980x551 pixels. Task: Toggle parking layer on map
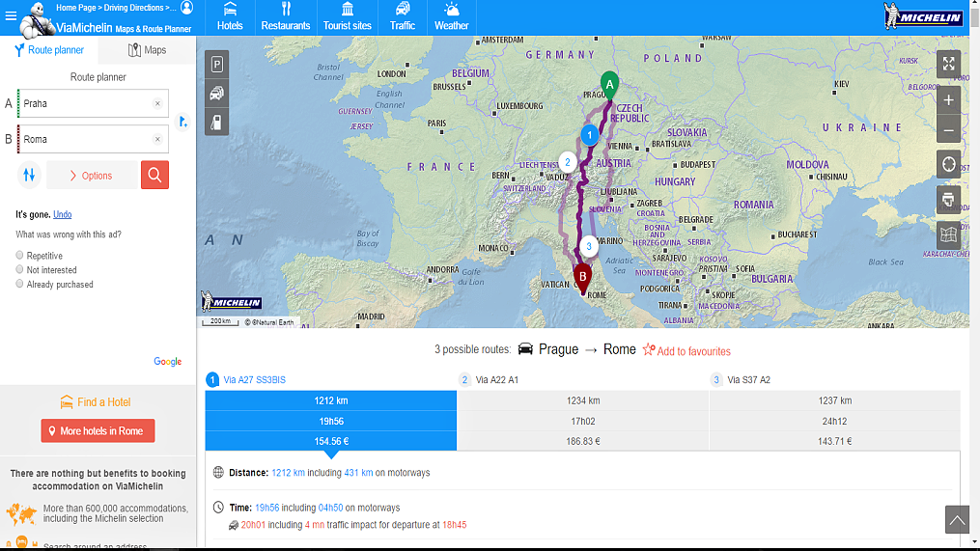(217, 65)
